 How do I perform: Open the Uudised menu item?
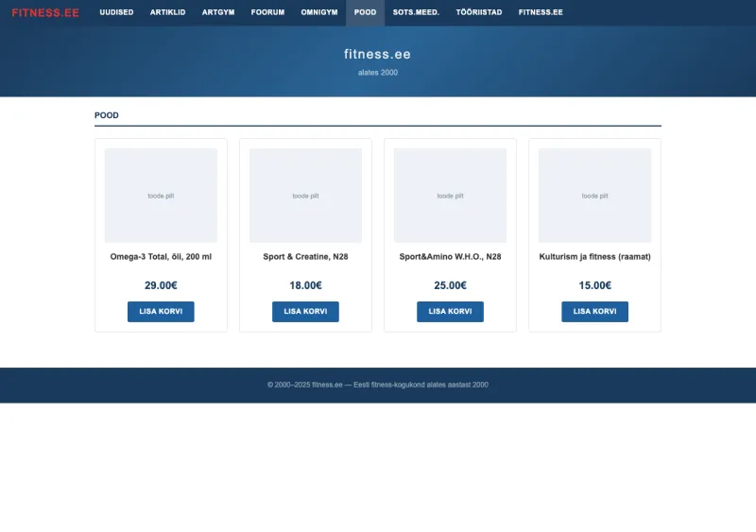point(116,12)
